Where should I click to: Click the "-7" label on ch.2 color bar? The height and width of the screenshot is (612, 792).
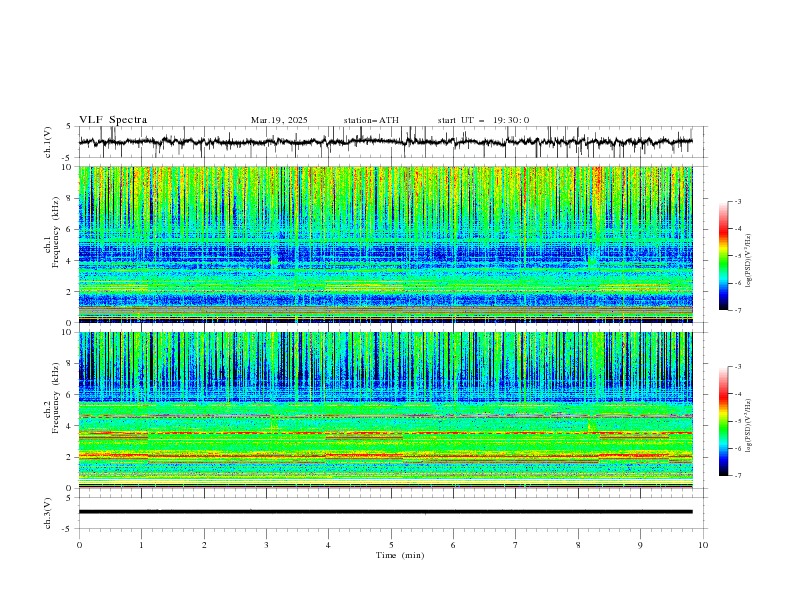737,476
